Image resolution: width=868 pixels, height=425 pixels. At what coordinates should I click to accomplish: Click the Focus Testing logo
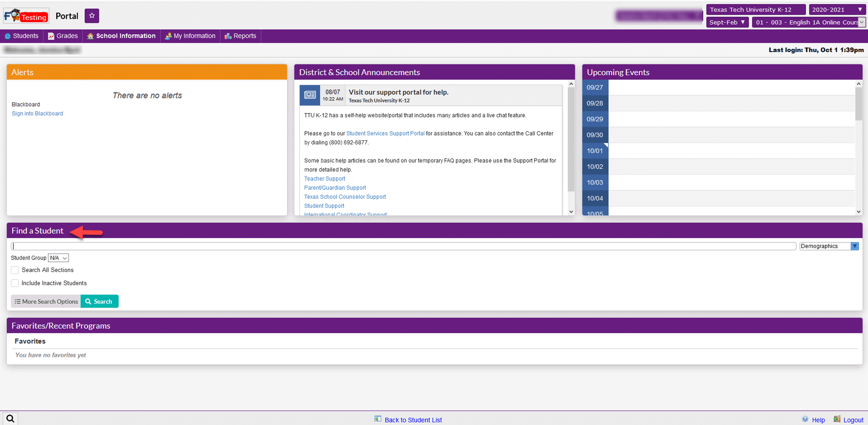point(26,16)
